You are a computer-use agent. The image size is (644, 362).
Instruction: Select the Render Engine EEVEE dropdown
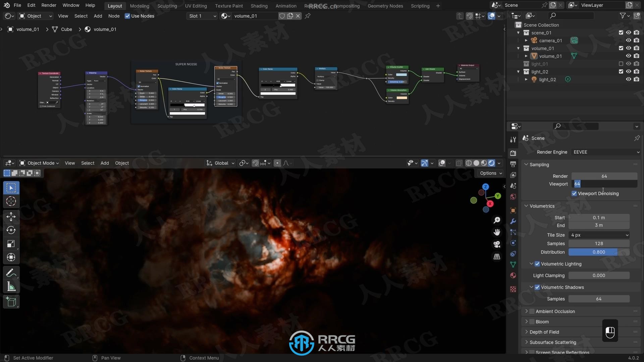(604, 152)
